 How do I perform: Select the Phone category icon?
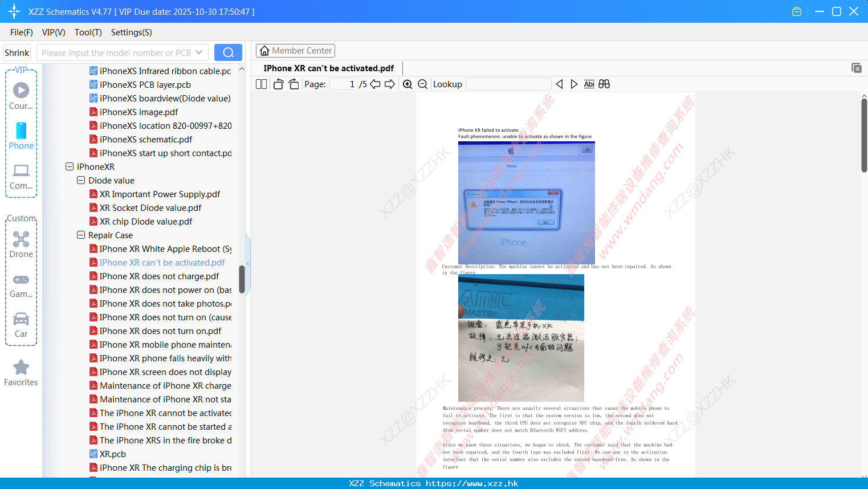pyautogui.click(x=21, y=136)
